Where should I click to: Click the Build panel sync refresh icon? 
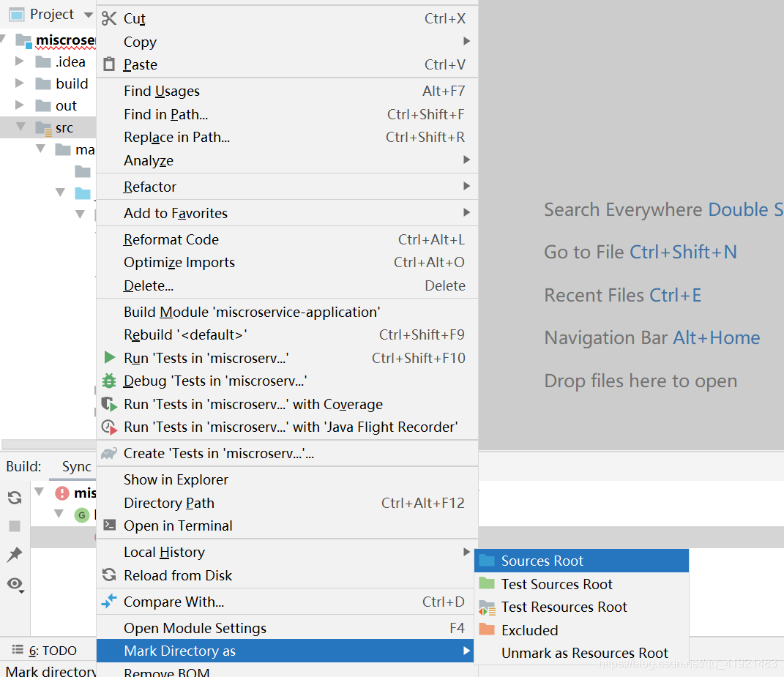click(15, 498)
